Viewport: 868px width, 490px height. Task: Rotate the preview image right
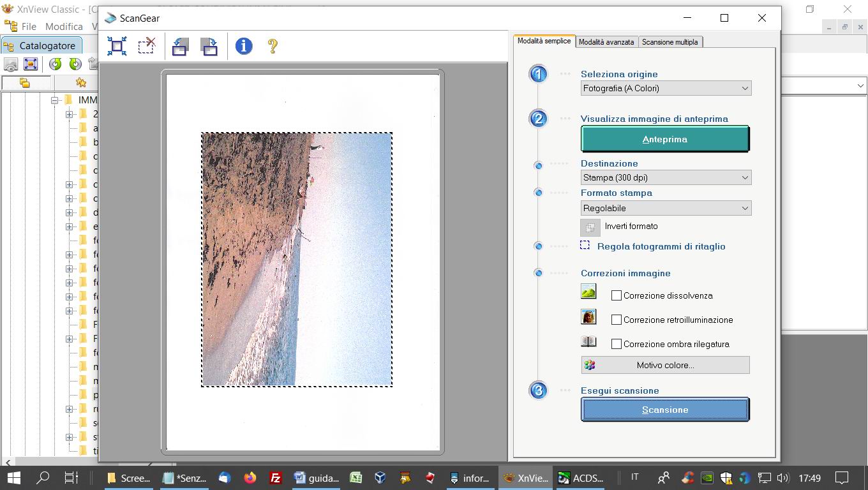209,46
